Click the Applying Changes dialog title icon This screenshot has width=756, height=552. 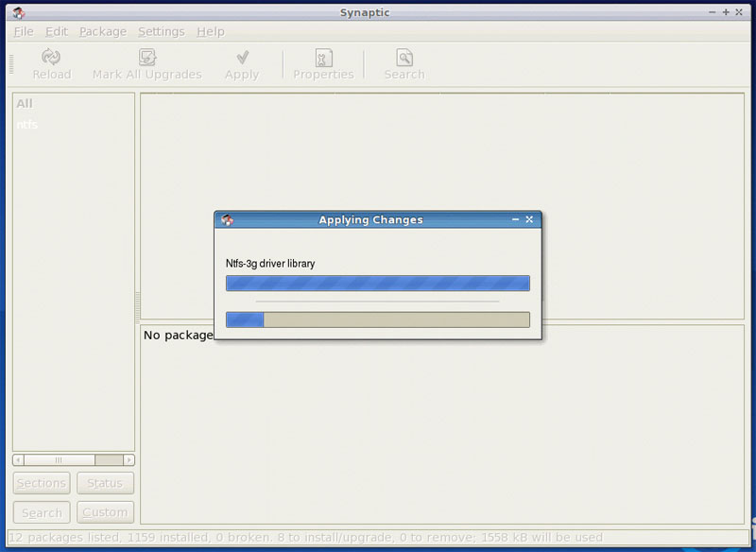pyautogui.click(x=227, y=220)
